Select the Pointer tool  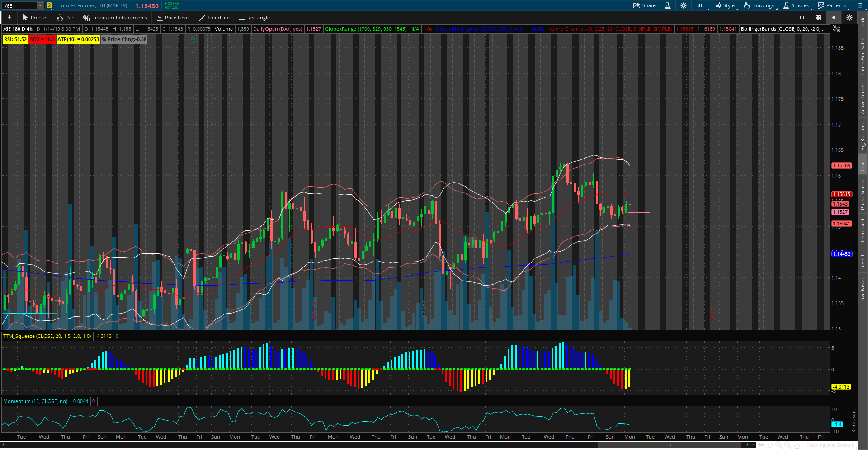tap(35, 18)
